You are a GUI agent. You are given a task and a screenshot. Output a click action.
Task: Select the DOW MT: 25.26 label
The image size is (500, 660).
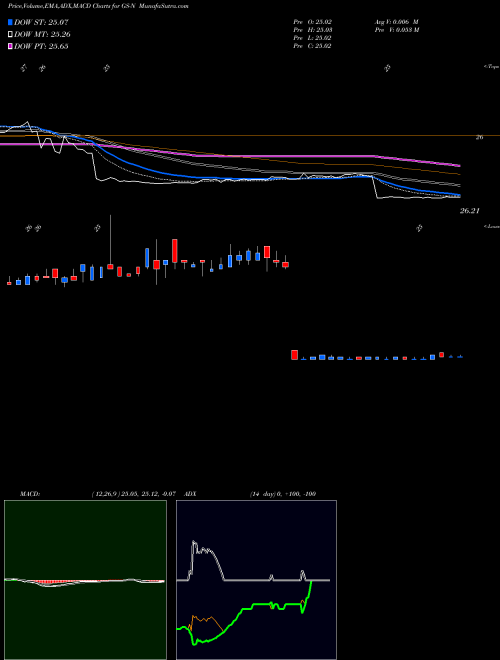coord(42,35)
